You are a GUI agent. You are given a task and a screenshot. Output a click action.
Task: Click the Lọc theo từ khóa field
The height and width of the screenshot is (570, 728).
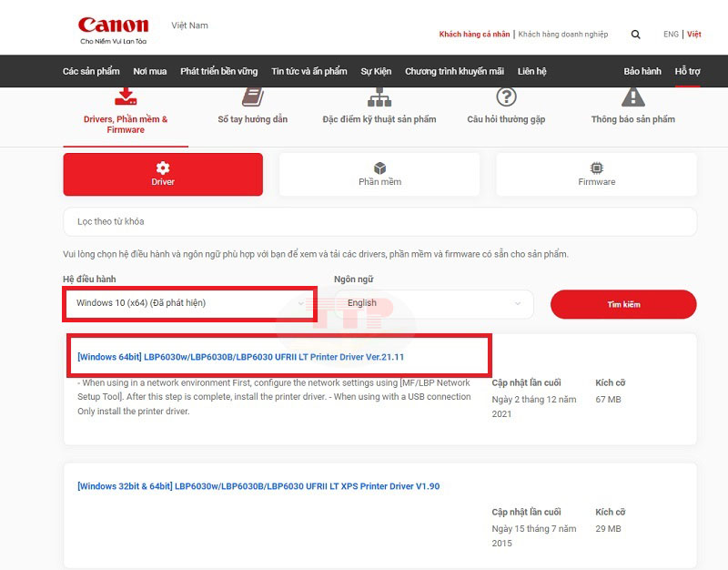click(x=379, y=221)
